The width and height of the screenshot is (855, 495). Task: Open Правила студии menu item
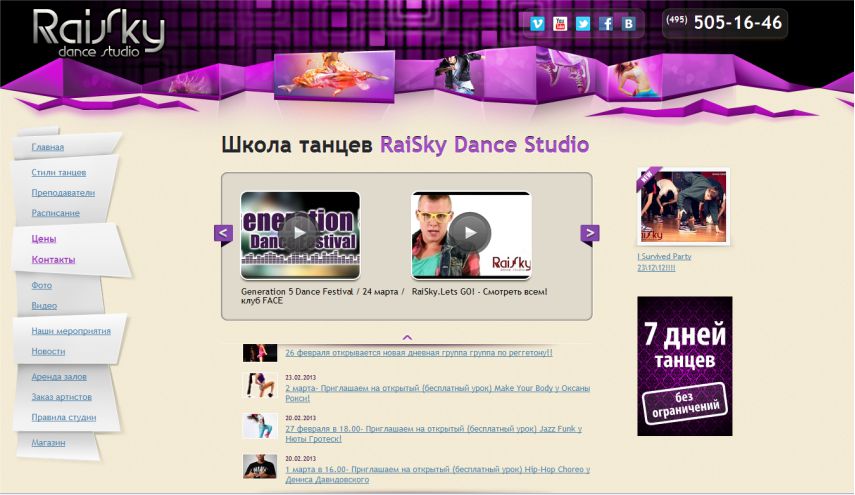click(64, 417)
